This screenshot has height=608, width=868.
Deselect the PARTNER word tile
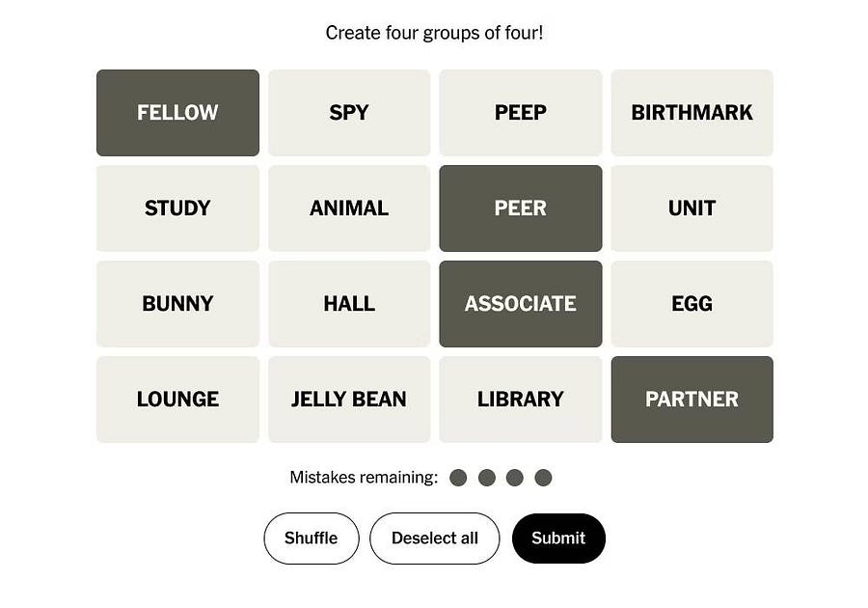(x=692, y=400)
